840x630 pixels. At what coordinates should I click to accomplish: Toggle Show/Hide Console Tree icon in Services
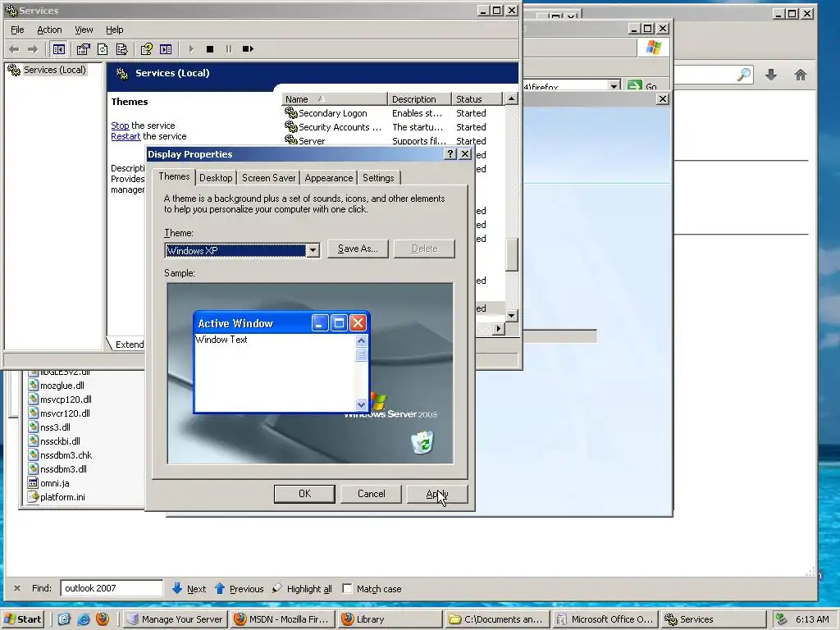tap(59, 49)
